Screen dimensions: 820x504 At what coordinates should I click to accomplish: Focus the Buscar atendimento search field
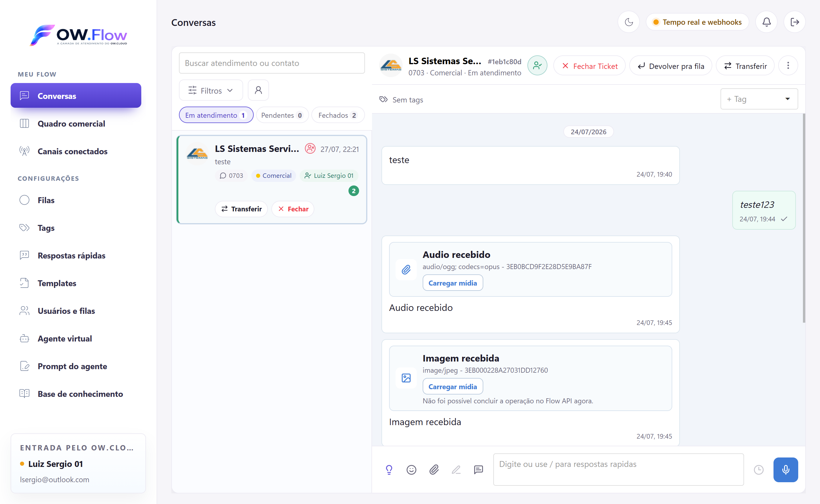click(x=272, y=63)
